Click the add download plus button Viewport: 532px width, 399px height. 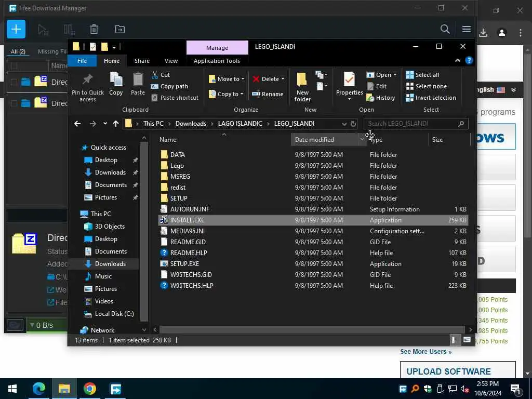click(x=16, y=29)
